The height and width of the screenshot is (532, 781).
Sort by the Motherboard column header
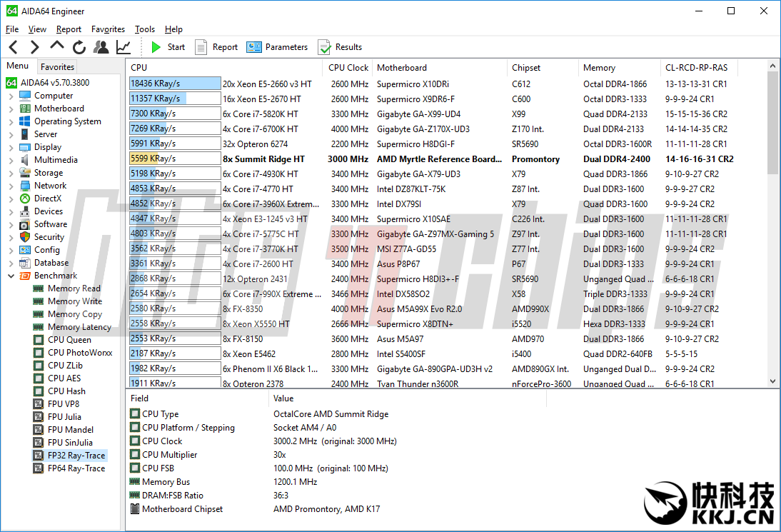tap(439, 68)
